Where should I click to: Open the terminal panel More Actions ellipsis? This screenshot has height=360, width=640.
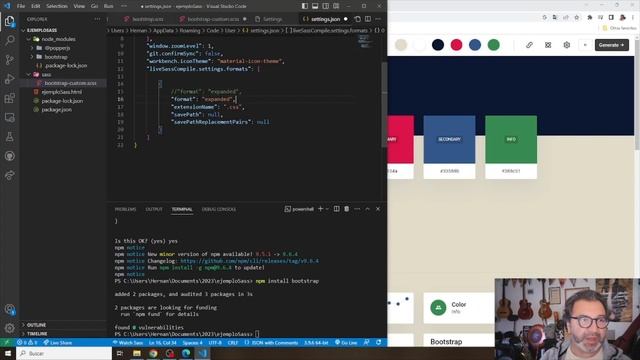357,209
